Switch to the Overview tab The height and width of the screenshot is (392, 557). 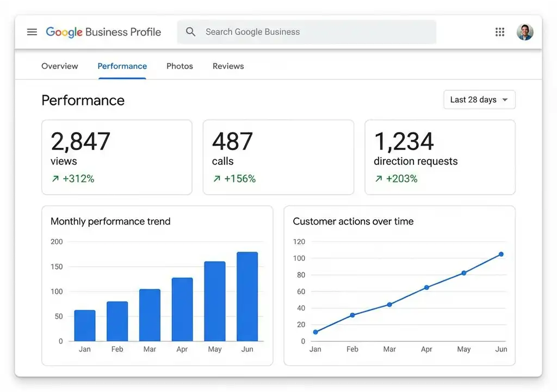(x=60, y=66)
